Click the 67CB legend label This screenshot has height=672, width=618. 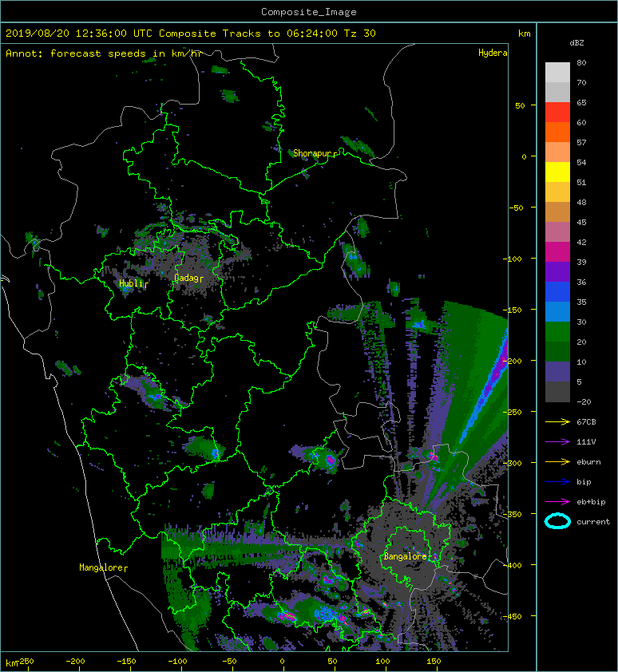[586, 421]
